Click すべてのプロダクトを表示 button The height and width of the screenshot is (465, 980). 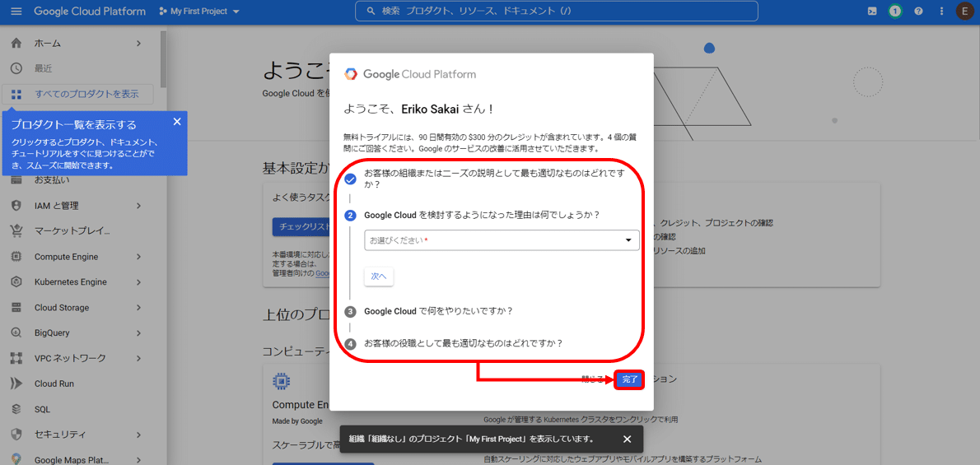(x=77, y=95)
